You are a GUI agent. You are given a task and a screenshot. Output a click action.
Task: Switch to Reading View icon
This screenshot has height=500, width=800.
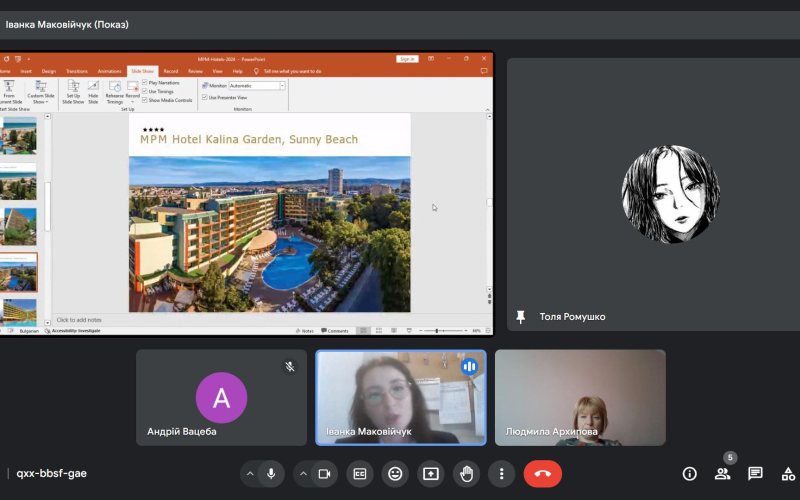coord(394,331)
